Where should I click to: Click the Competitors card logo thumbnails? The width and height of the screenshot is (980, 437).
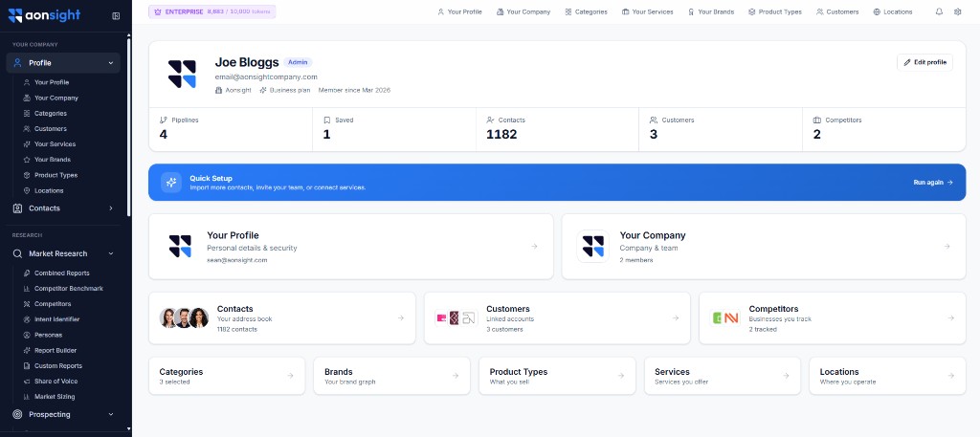(726, 317)
